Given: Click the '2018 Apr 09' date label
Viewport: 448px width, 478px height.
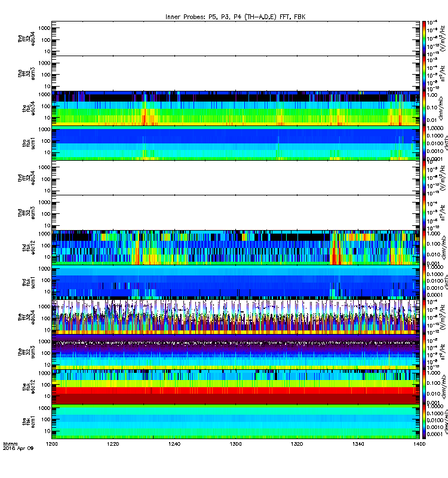Looking at the screenshot, I should pos(18,448).
